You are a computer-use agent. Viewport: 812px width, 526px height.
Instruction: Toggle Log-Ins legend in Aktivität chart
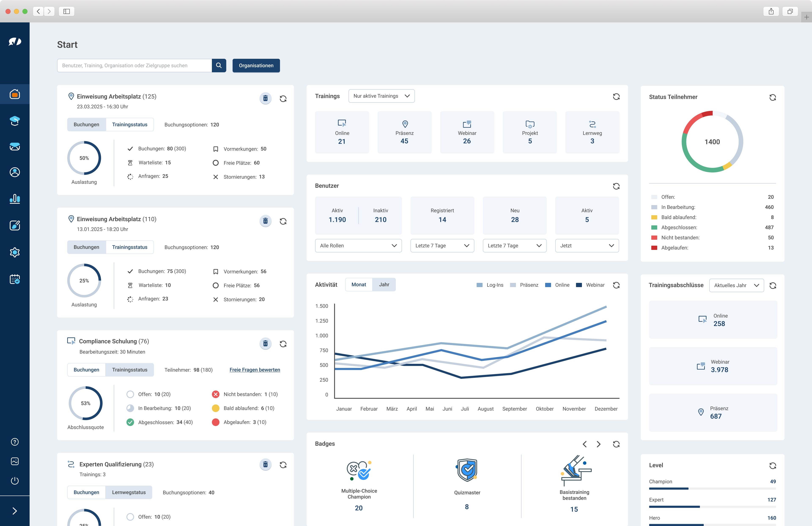coord(490,285)
